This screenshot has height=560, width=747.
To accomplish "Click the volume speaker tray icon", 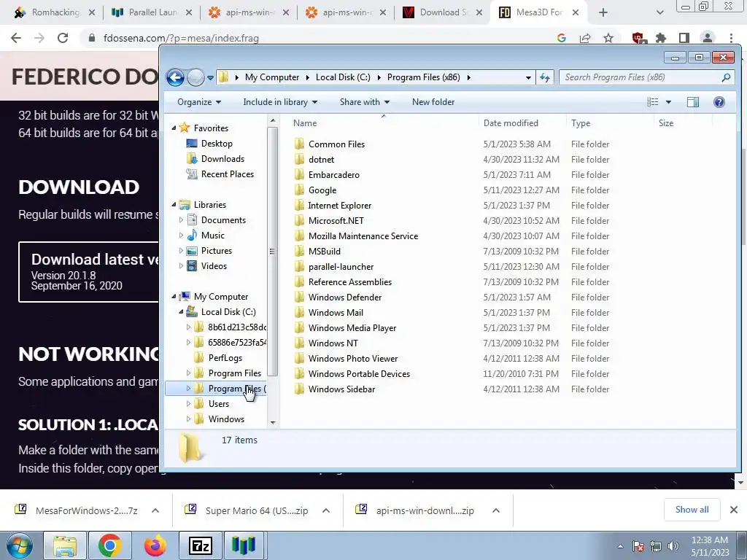I will point(673,546).
